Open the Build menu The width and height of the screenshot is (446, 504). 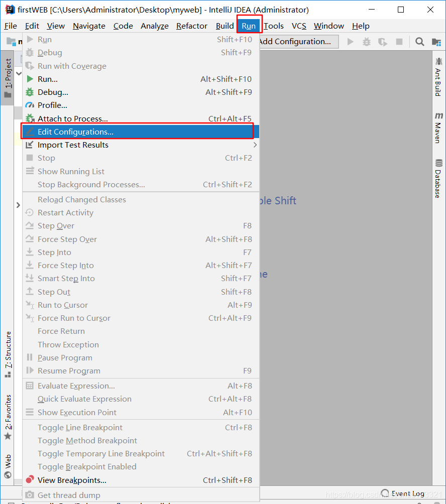pyautogui.click(x=225, y=26)
